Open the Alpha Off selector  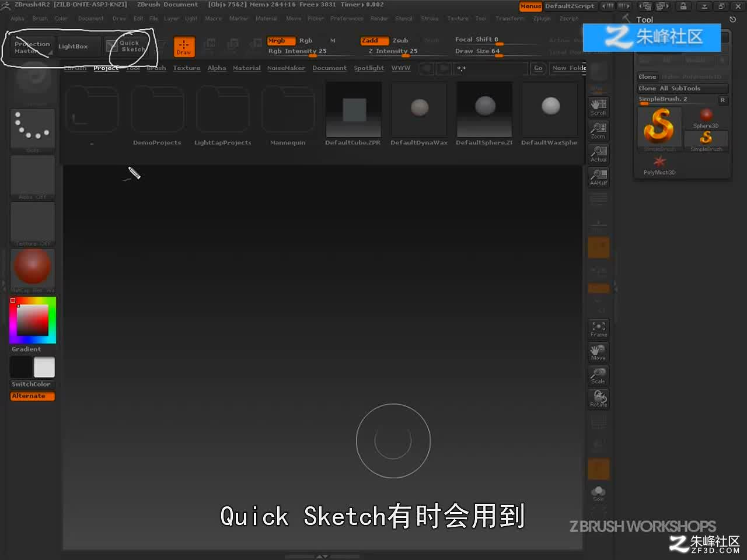(x=33, y=177)
